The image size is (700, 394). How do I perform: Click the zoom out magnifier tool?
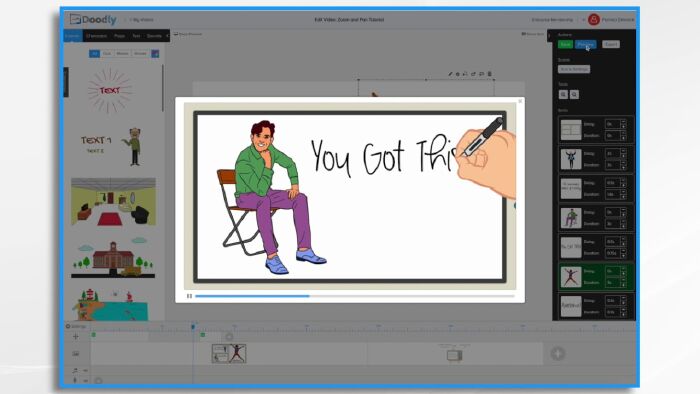[575, 95]
